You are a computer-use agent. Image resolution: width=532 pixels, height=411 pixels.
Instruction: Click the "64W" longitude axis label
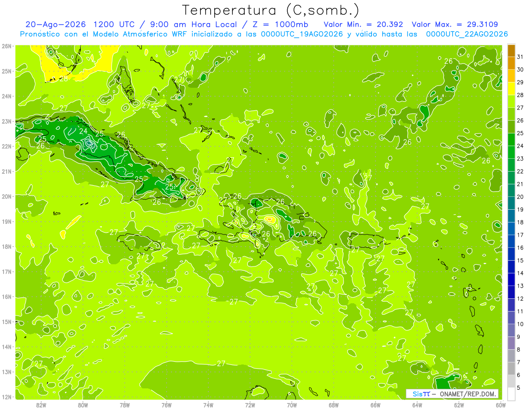click(417, 405)
